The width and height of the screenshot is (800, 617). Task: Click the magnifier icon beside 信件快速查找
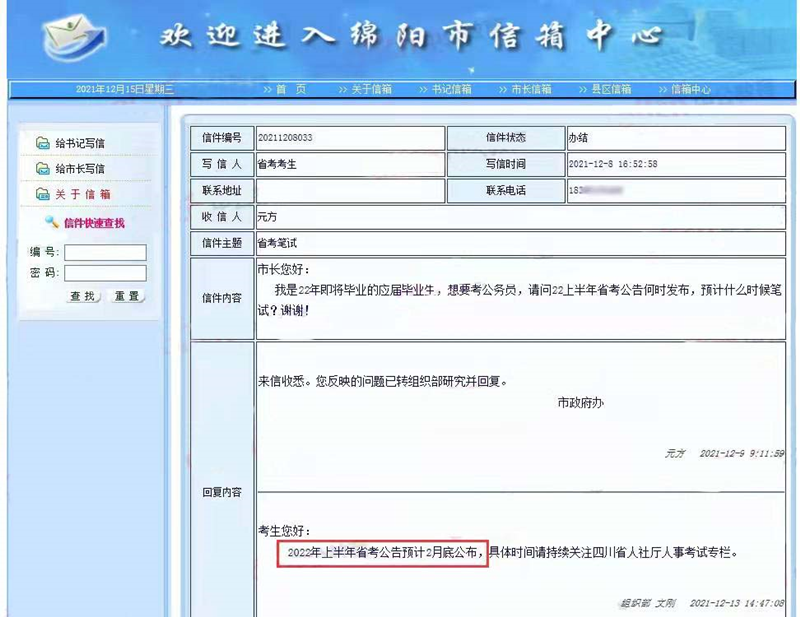[51, 222]
